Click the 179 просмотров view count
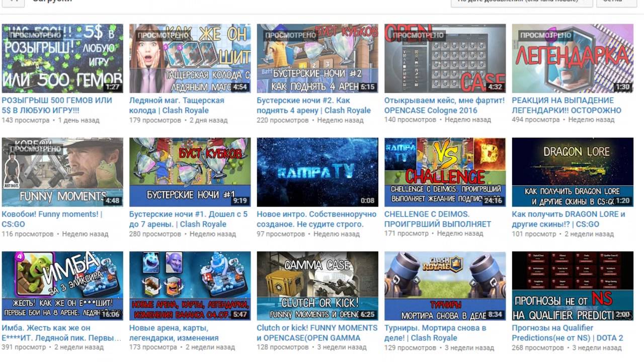This screenshot has width=644, height=362. [x=155, y=120]
